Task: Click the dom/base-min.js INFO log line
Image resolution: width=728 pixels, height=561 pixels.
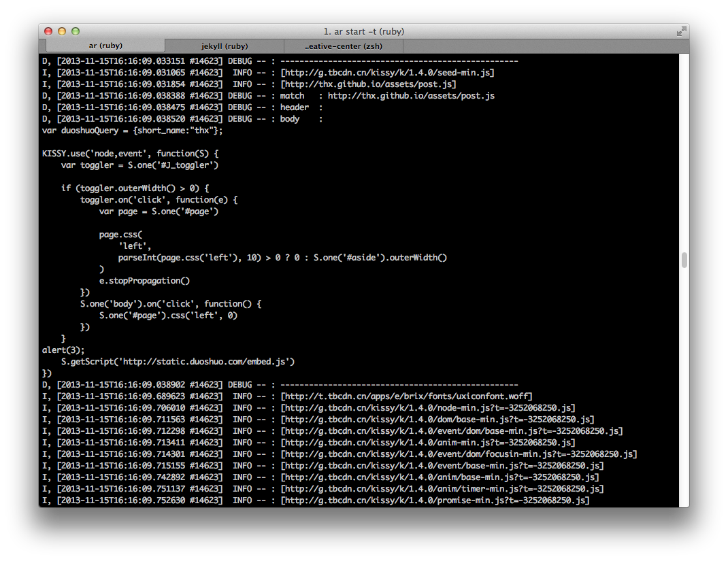Action: coord(318,420)
